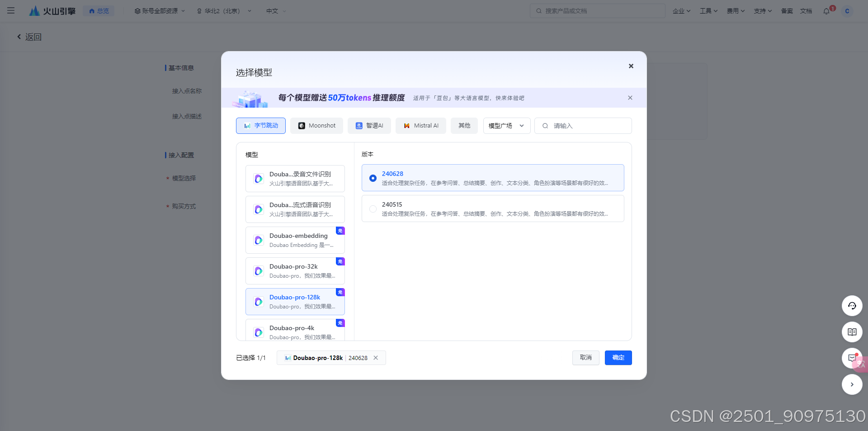Viewport: 868px width, 431px height.
Task: Choose the Doubao-pro-128k model
Action: [x=295, y=302]
